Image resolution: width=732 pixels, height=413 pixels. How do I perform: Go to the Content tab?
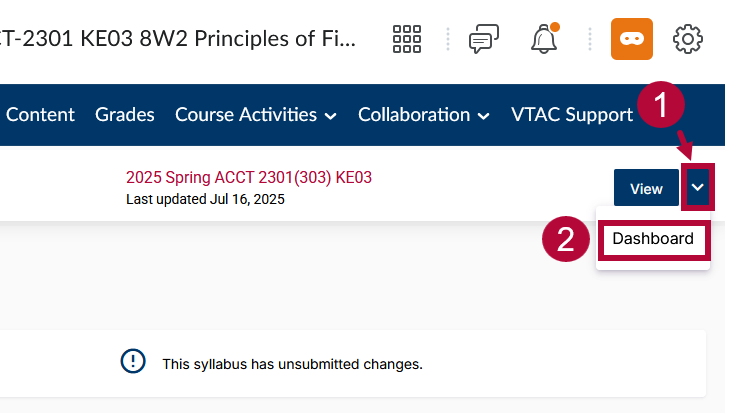click(40, 115)
